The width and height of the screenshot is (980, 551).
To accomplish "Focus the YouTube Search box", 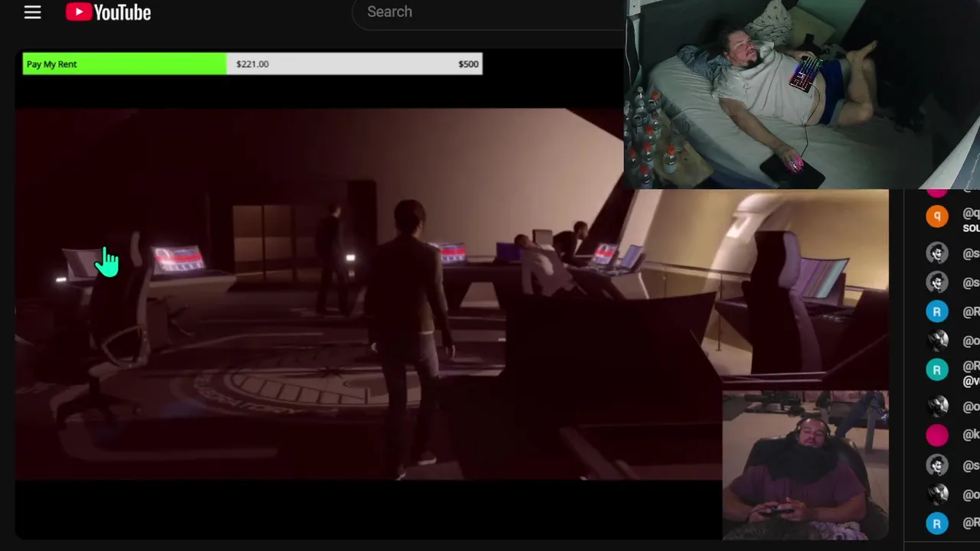I will pyautogui.click(x=490, y=12).
